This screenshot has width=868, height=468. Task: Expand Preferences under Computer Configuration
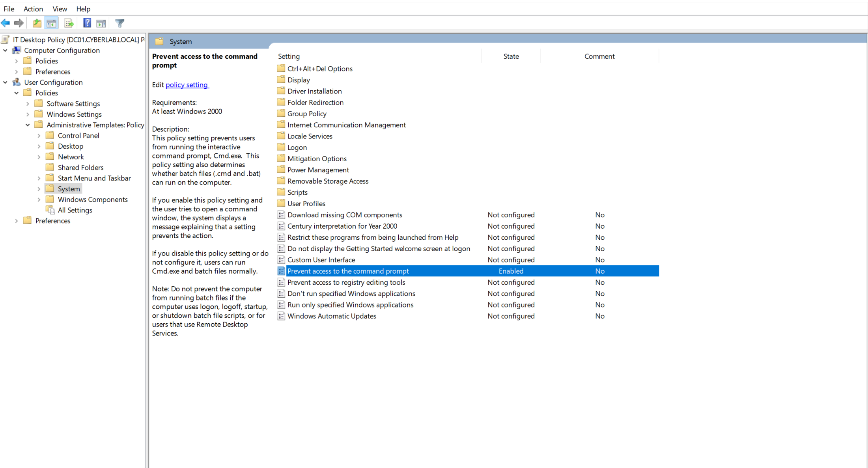tap(17, 72)
